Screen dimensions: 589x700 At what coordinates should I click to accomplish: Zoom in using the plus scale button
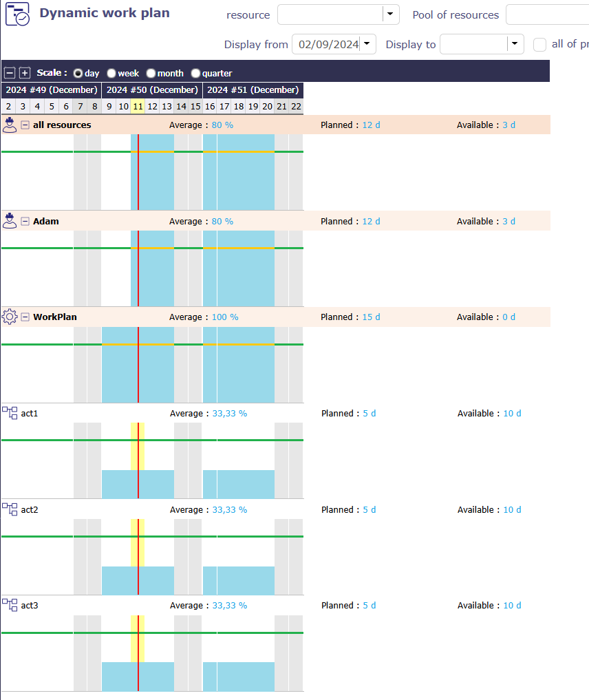[24, 72]
